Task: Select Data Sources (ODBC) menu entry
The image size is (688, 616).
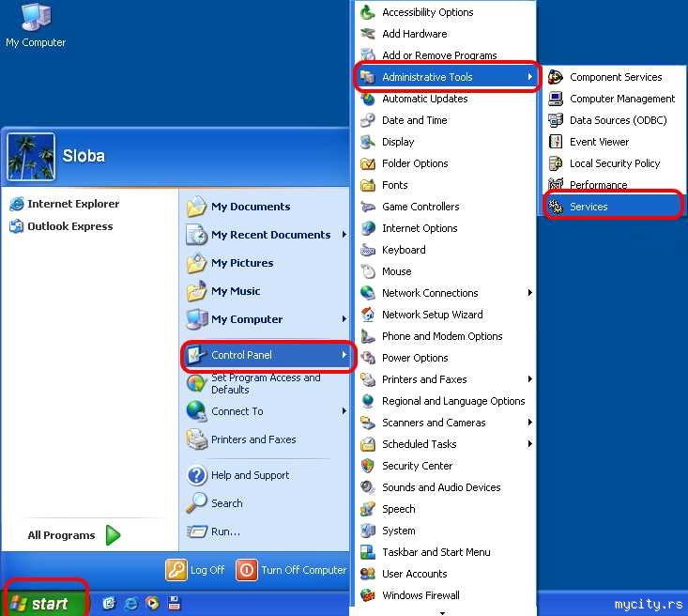Action: point(614,120)
